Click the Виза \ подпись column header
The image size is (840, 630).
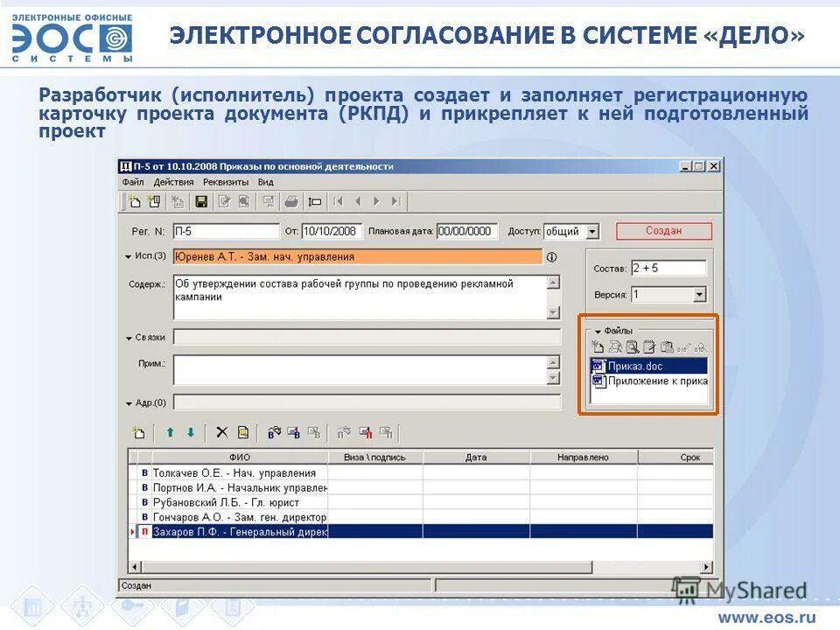pyautogui.click(x=375, y=457)
